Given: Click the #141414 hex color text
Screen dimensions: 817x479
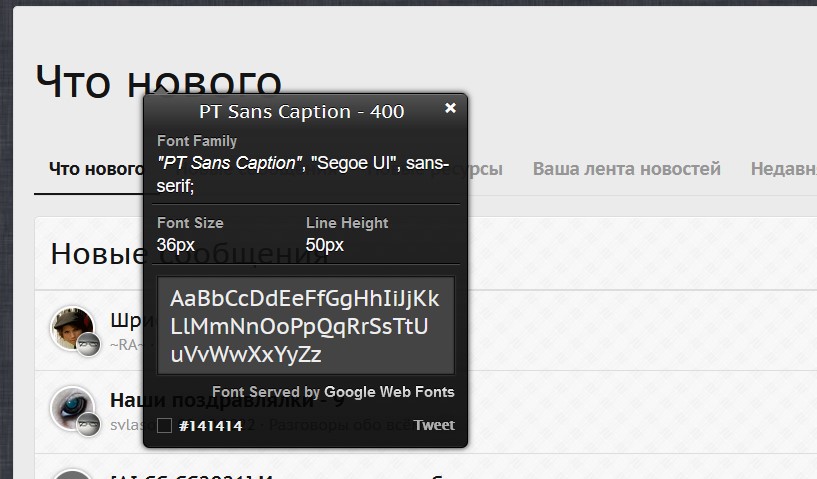Looking at the screenshot, I should pyautogui.click(x=211, y=426).
